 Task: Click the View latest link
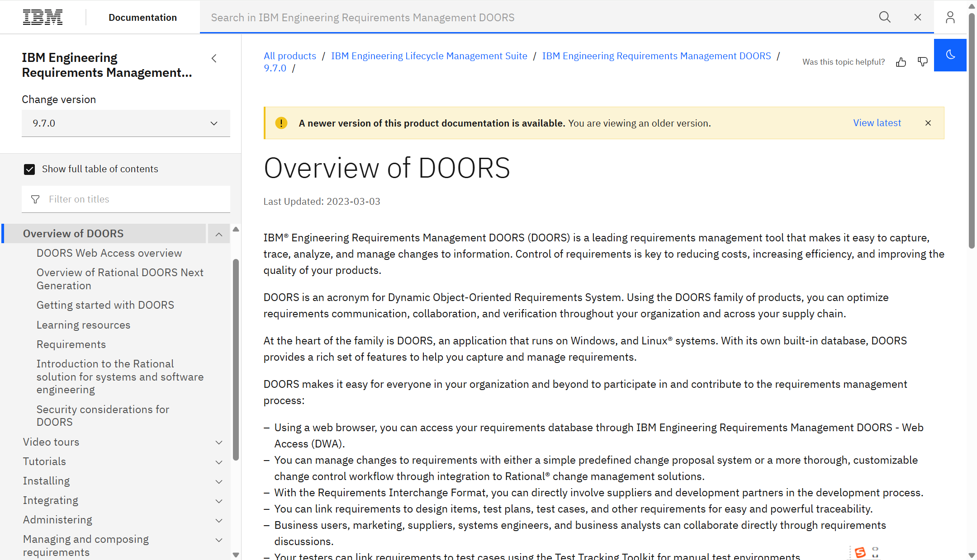(x=877, y=122)
